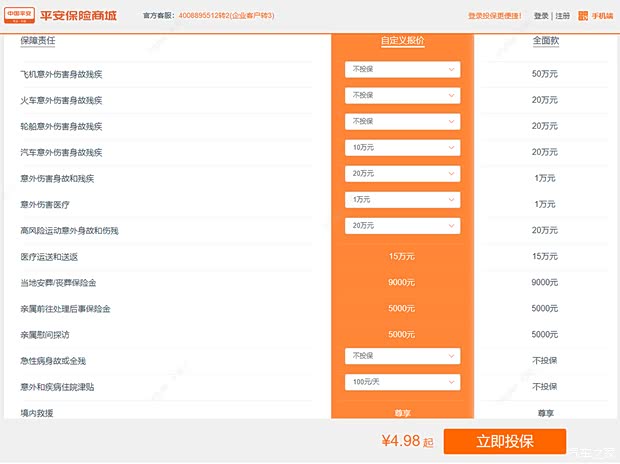
Task: Select the 自定义报价 column tab
Action: [403, 41]
